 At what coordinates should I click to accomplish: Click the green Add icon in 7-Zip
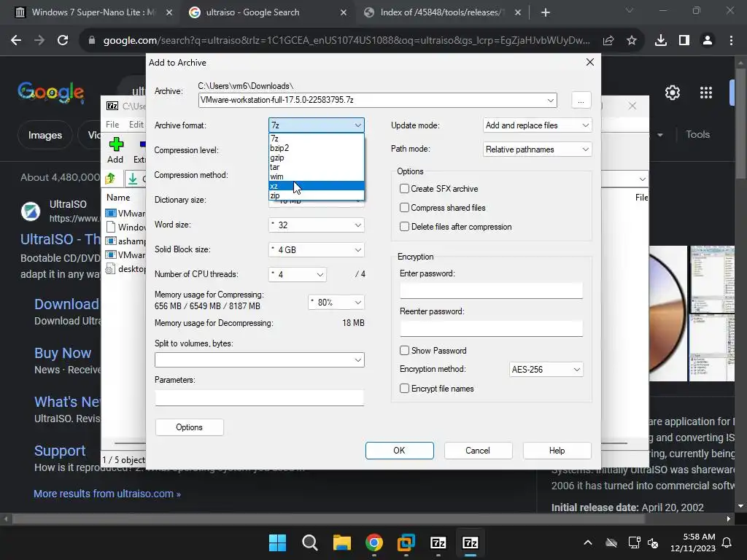[116, 144]
